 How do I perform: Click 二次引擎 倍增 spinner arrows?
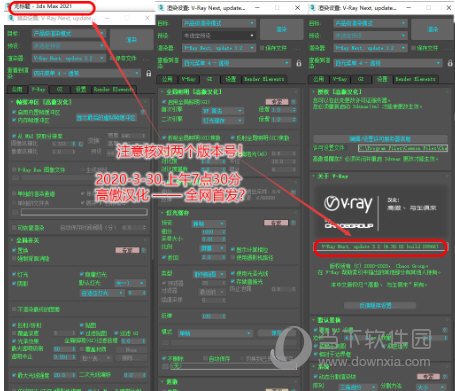point(294,119)
